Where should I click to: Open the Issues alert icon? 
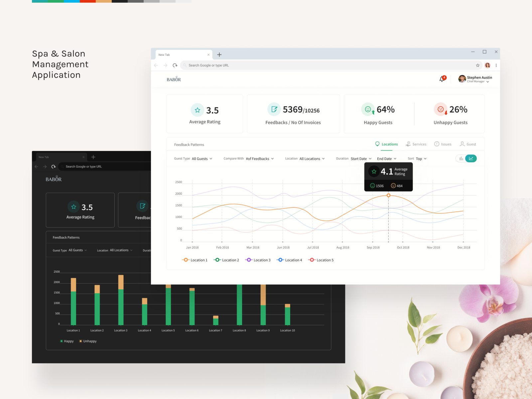coord(437,144)
